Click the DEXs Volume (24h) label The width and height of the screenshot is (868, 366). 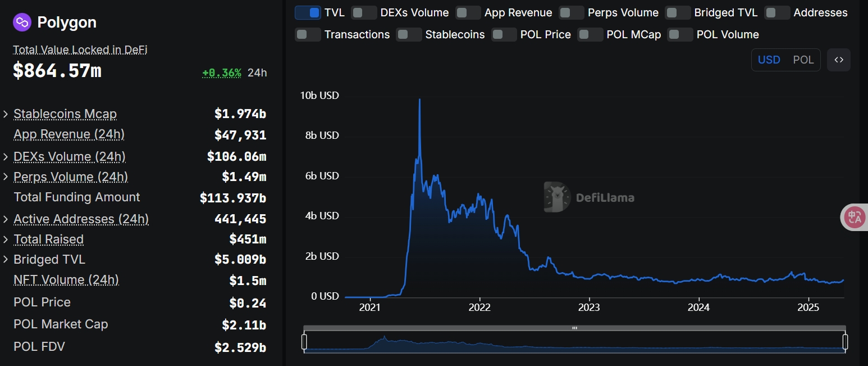(70, 156)
